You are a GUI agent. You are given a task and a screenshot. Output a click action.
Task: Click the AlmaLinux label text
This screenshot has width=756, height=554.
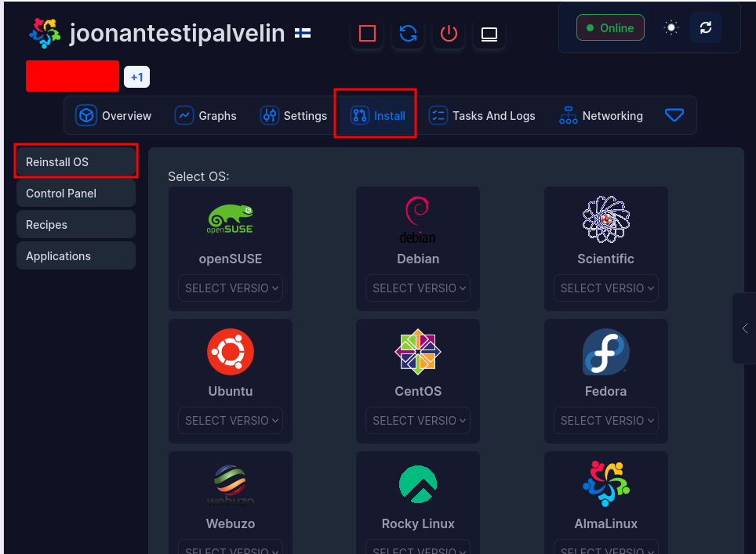click(x=605, y=523)
